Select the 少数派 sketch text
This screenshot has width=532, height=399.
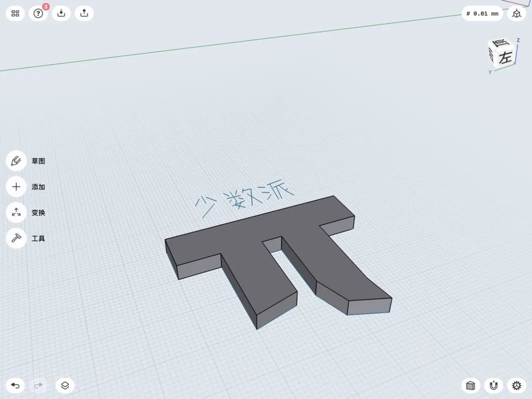(244, 198)
